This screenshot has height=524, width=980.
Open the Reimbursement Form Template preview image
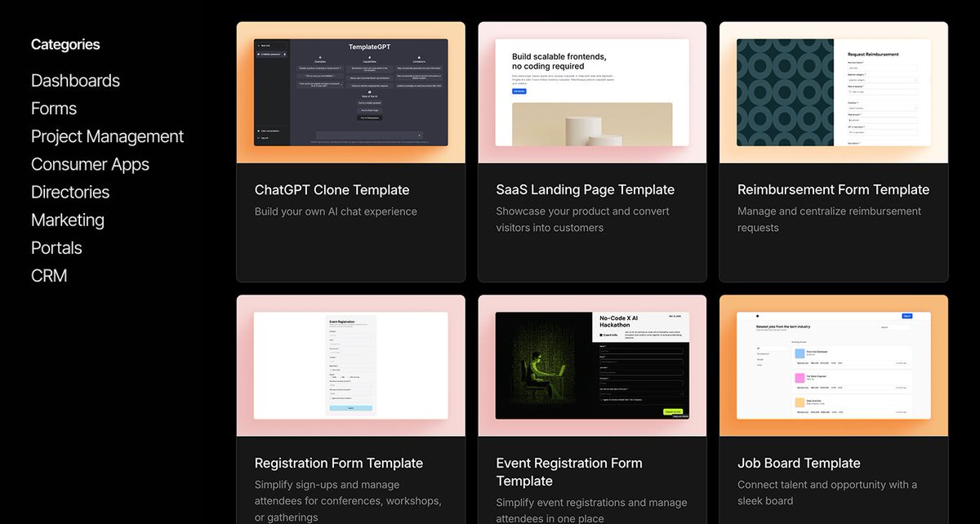tap(834, 92)
